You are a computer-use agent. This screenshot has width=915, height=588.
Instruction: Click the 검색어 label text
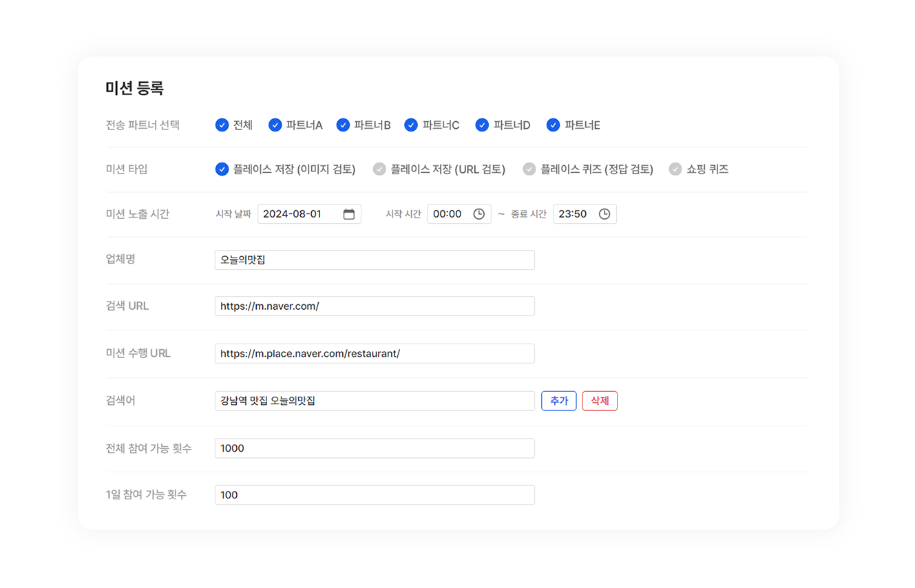tap(120, 401)
